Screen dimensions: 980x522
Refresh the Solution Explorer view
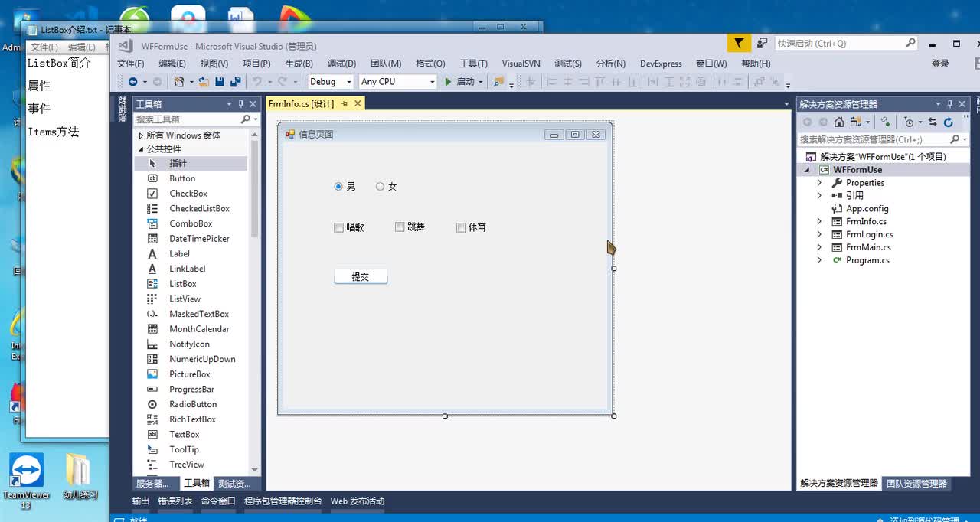(x=948, y=122)
